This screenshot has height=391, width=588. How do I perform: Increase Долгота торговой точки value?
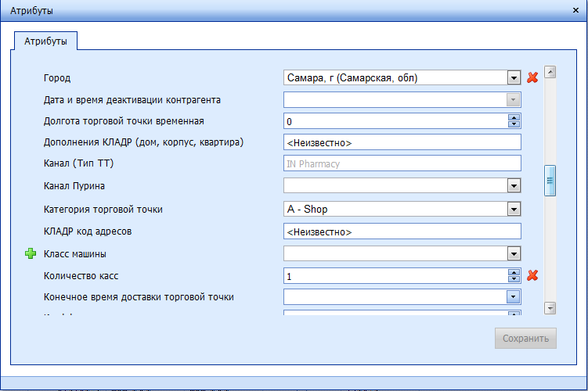click(x=514, y=118)
